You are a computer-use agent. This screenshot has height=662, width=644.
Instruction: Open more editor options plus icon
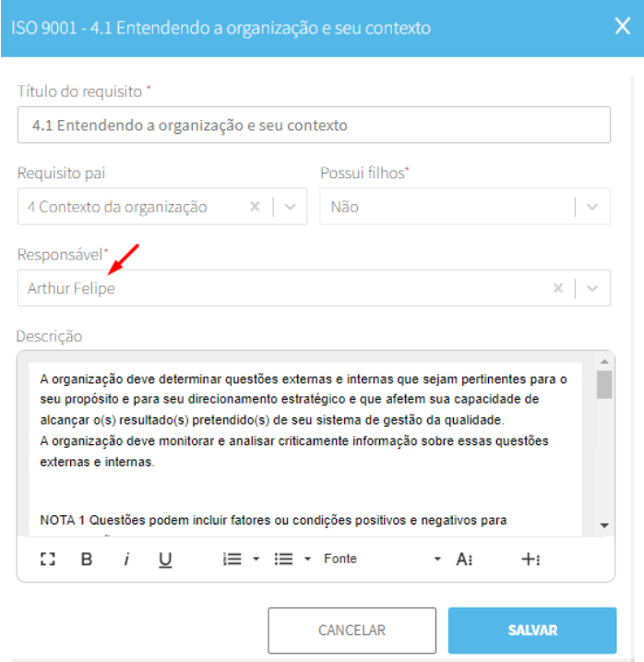point(531,559)
